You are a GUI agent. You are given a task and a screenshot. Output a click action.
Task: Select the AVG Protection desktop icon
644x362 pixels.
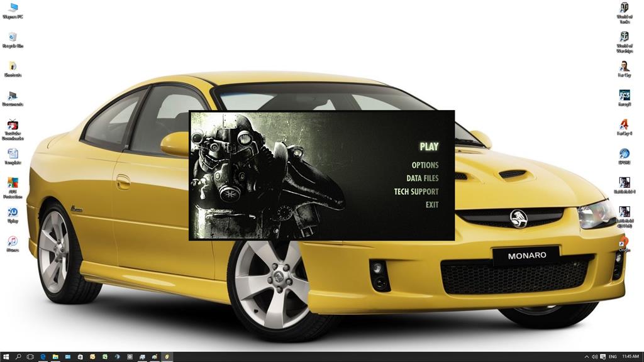click(13, 188)
